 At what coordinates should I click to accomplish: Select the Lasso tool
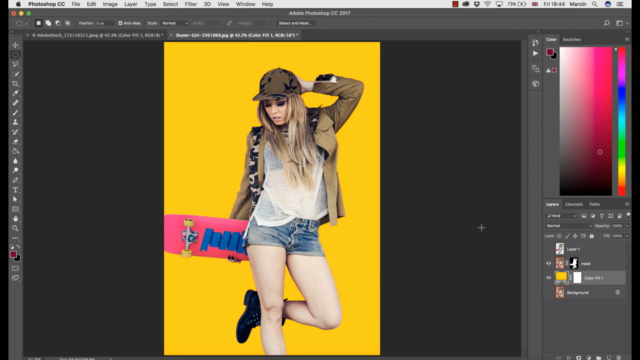[16, 64]
